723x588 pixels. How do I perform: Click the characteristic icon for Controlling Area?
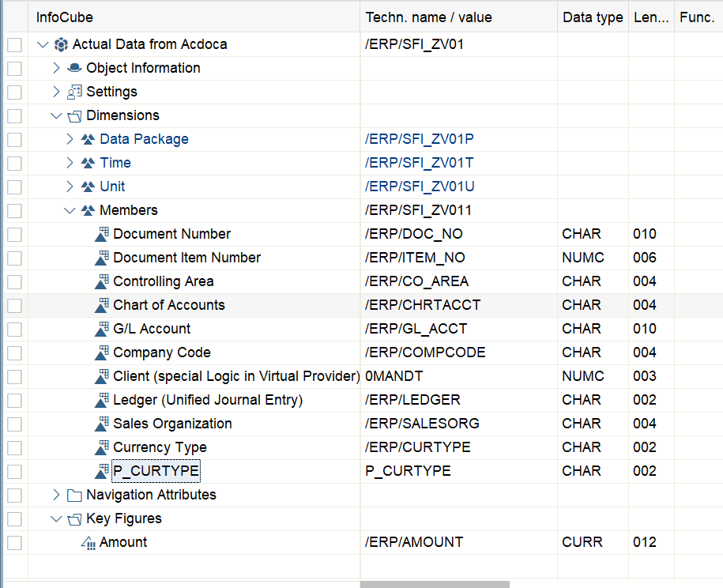(x=101, y=282)
